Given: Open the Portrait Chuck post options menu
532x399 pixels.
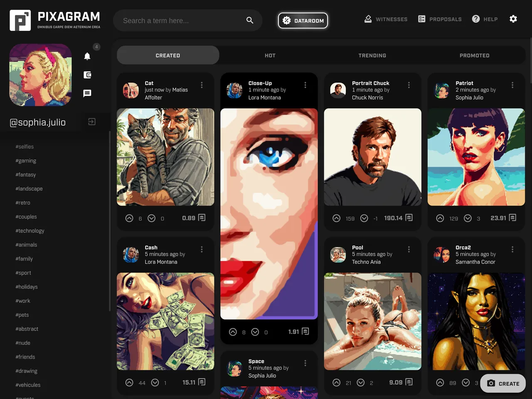Looking at the screenshot, I should tap(409, 85).
